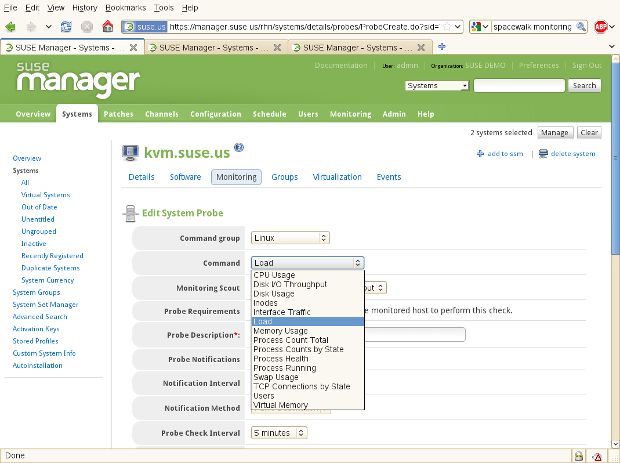Click the add to ssm link
620x463 pixels.
click(500, 153)
